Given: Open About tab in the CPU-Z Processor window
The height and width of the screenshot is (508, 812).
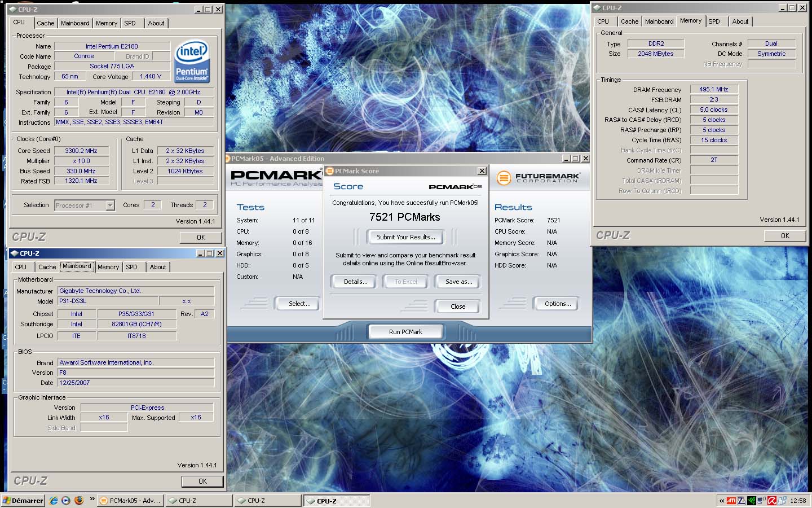Looking at the screenshot, I should (156, 23).
